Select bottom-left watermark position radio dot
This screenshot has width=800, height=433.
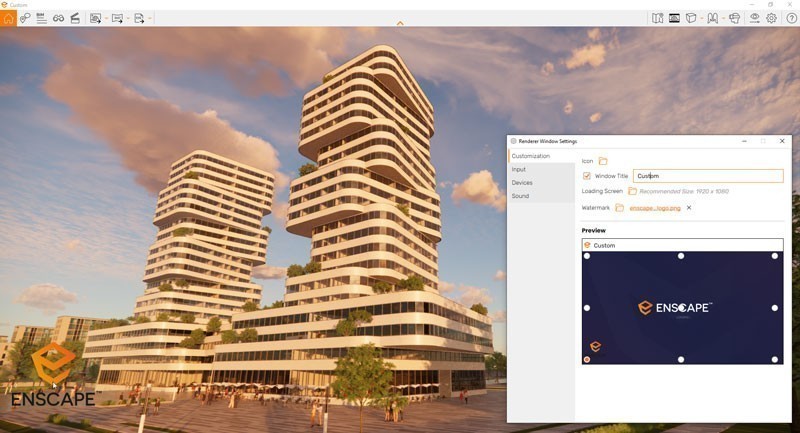587,359
